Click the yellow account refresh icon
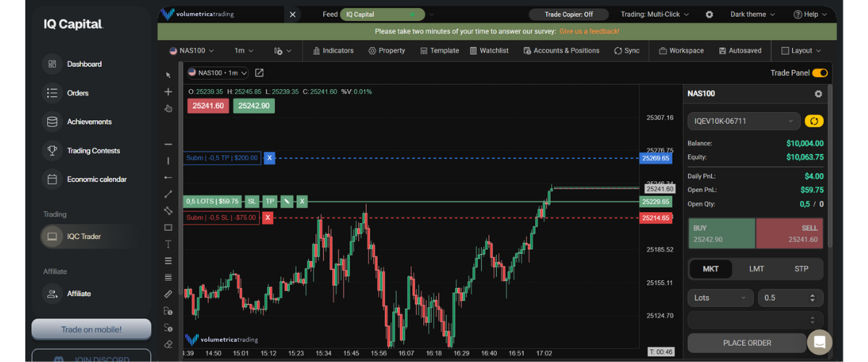The image size is (868, 362). [814, 121]
